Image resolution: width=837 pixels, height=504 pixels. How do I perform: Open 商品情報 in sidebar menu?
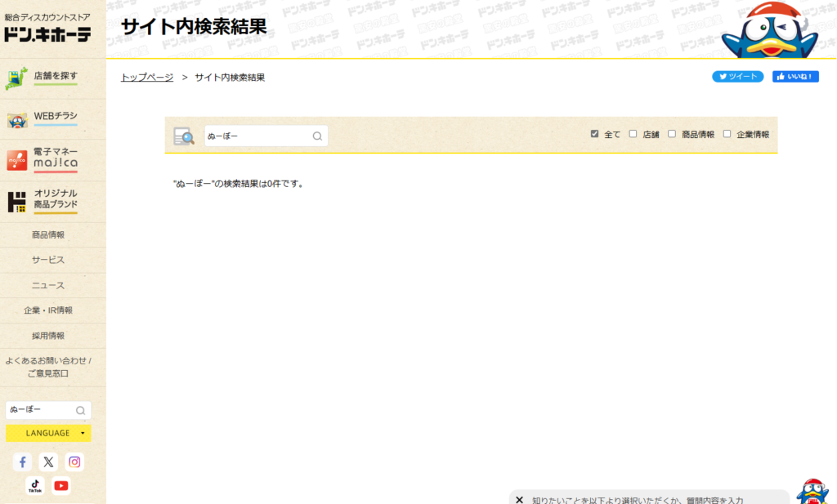click(48, 234)
